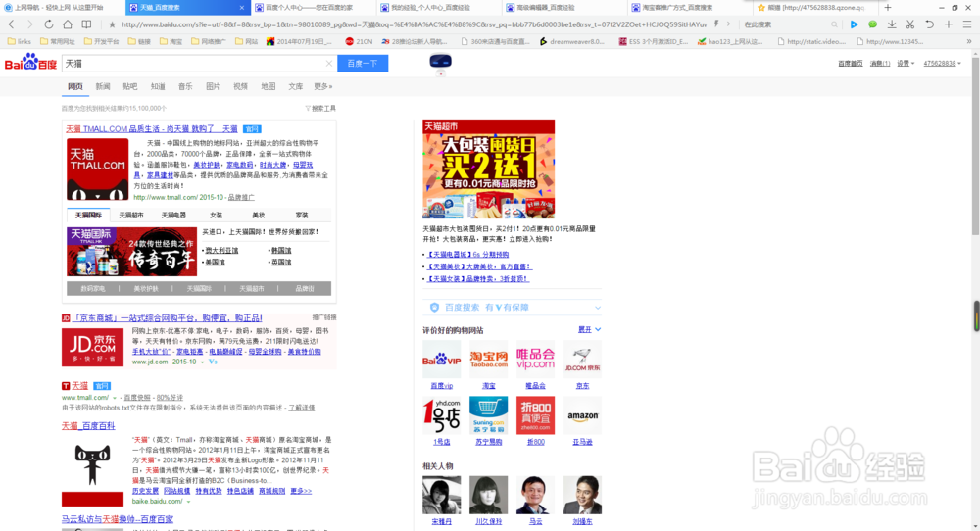
Task: Open the 设置 settings dropdown
Action: pyautogui.click(x=906, y=63)
